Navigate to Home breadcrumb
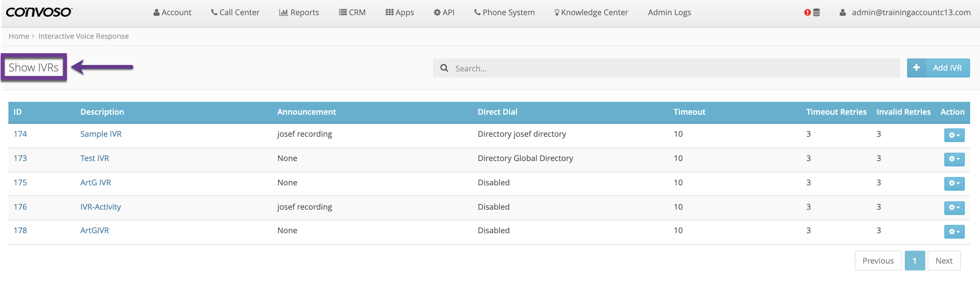The height and width of the screenshot is (294, 980). (19, 36)
